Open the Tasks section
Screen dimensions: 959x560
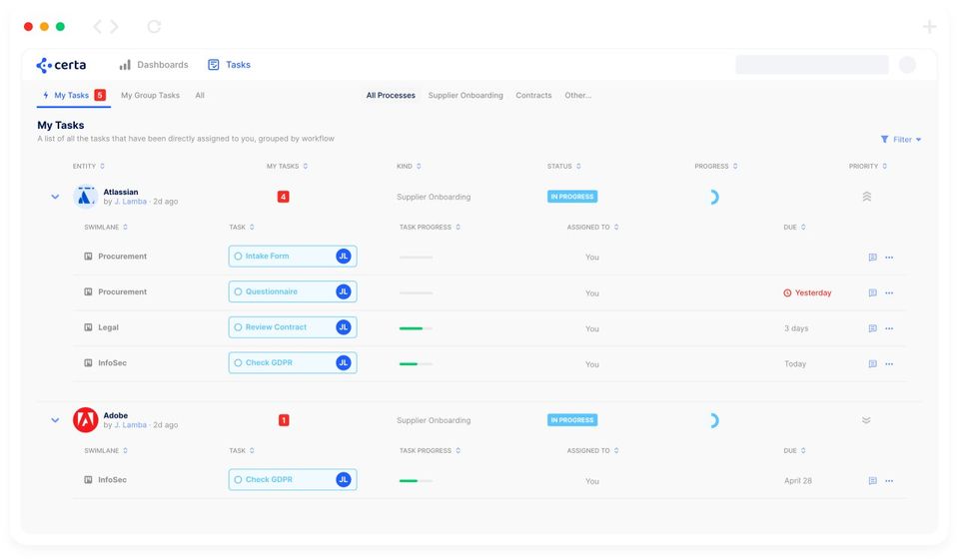tap(230, 65)
